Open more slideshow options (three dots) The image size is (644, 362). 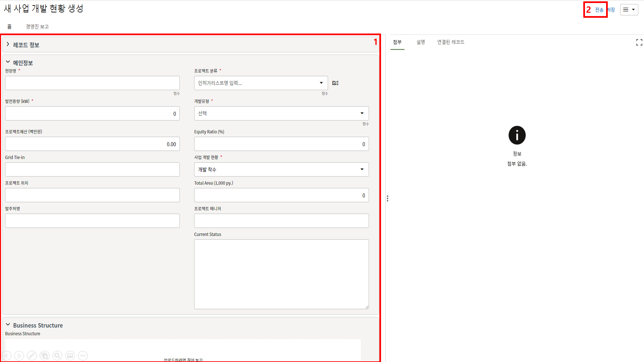click(x=83, y=356)
